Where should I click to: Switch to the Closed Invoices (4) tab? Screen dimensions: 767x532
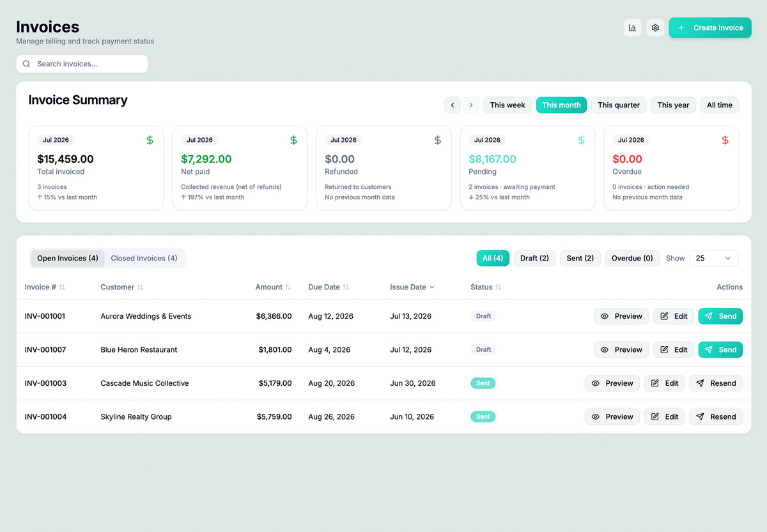click(144, 258)
